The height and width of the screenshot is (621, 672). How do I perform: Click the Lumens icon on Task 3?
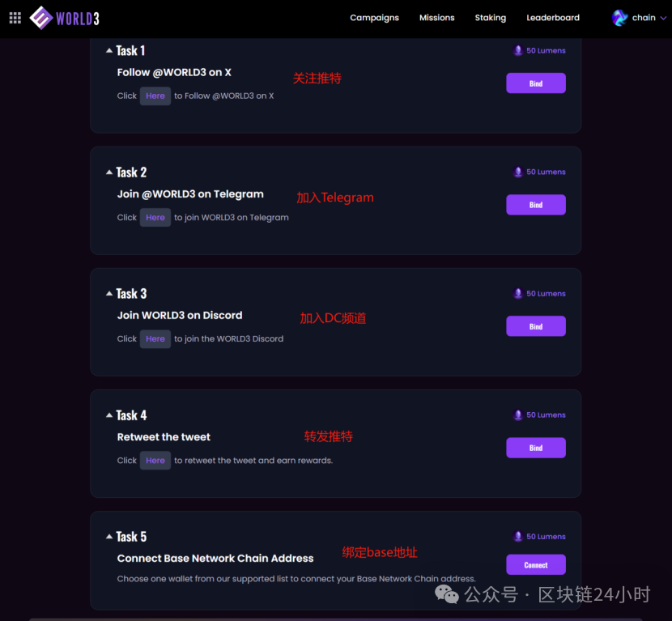(517, 294)
